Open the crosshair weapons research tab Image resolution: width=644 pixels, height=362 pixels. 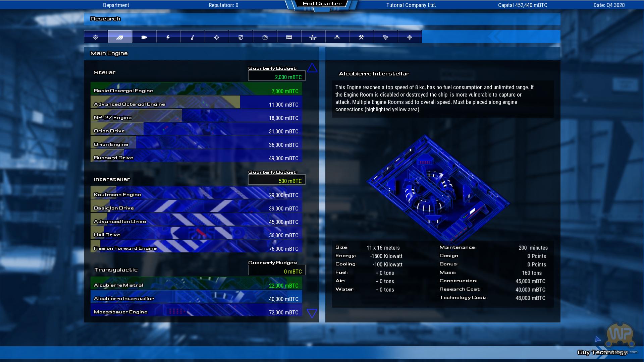pos(216,37)
